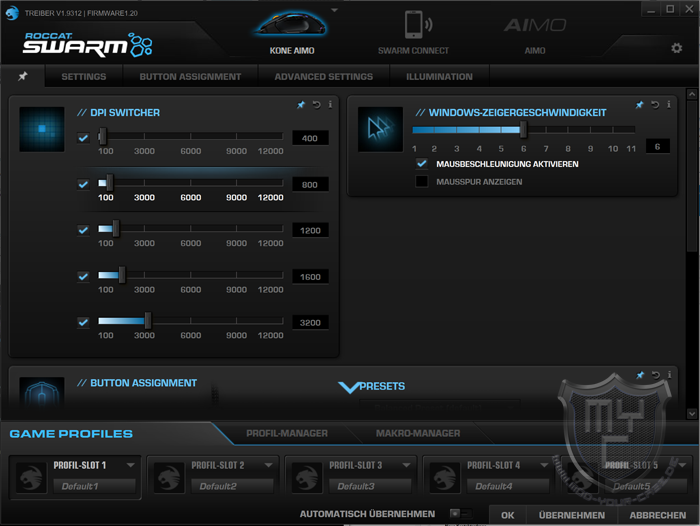Open the Settings tab

point(83,76)
